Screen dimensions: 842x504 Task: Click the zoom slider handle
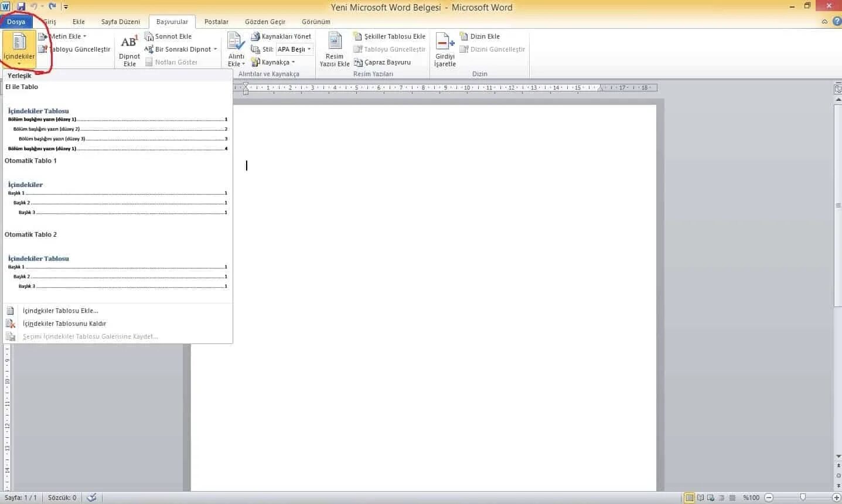[803, 498]
